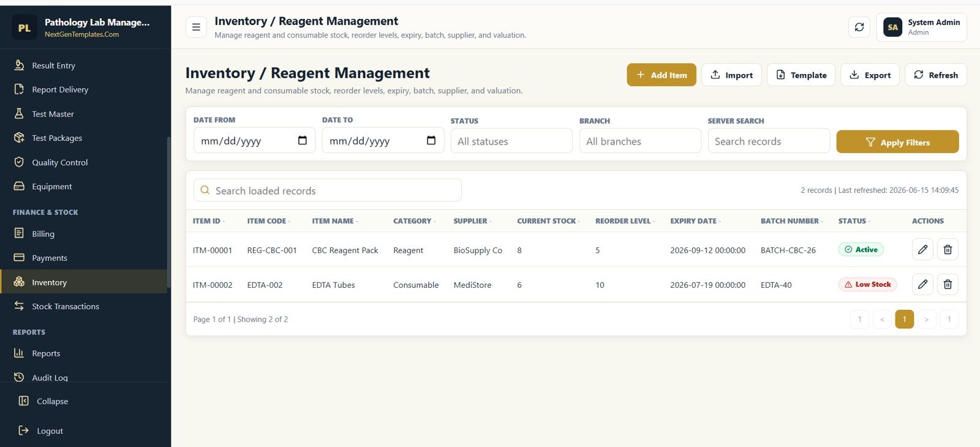Select EDTA-002 item code cell
Screen dimensions: 980x447
pos(265,285)
